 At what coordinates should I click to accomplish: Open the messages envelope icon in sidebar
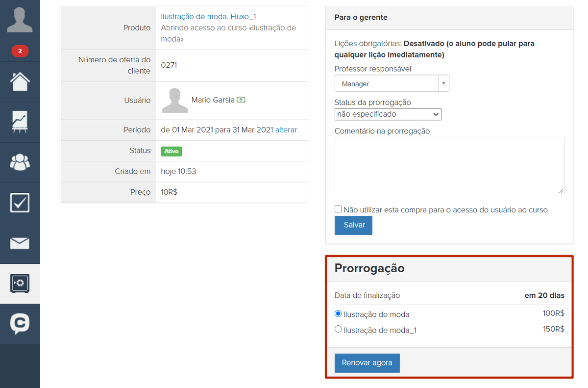click(x=20, y=243)
